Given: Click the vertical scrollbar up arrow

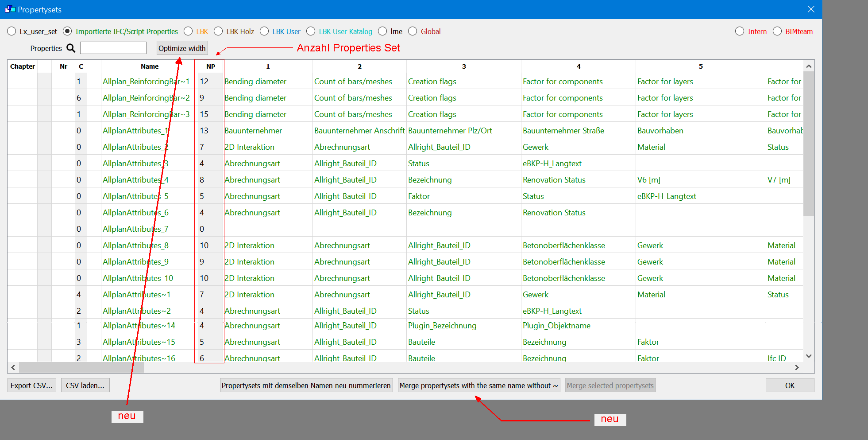Looking at the screenshot, I should click(809, 66).
